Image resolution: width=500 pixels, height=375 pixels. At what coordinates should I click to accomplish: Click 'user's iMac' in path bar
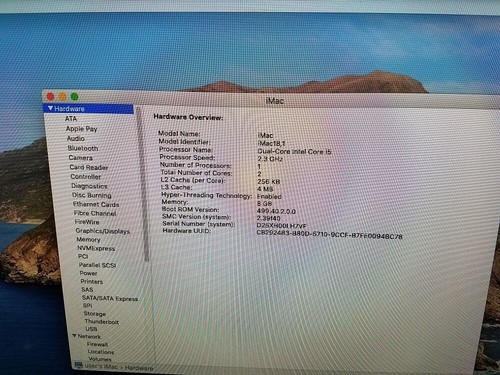pos(101,366)
